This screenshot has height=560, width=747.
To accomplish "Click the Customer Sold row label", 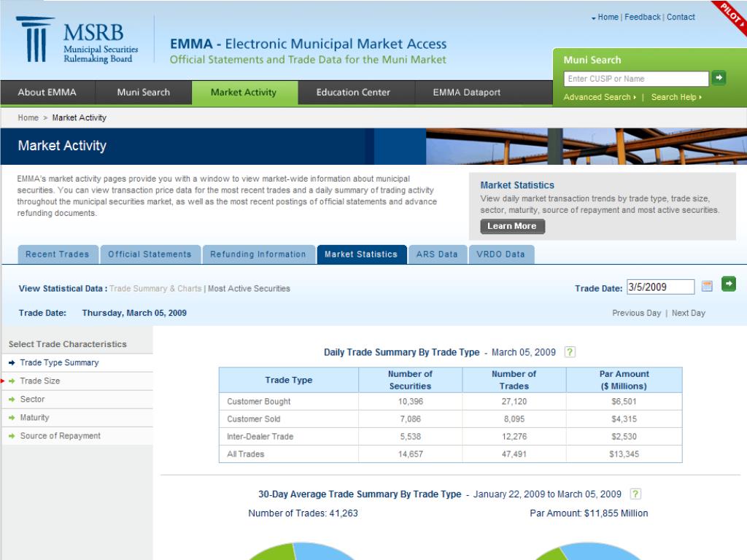I will pos(253,419).
